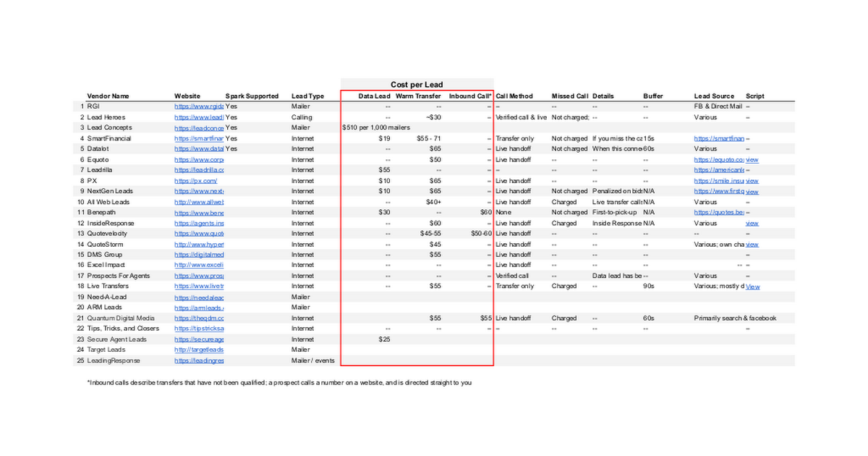Open the Prospects For Agents website link
The height and width of the screenshot is (456, 868).
tap(199, 276)
